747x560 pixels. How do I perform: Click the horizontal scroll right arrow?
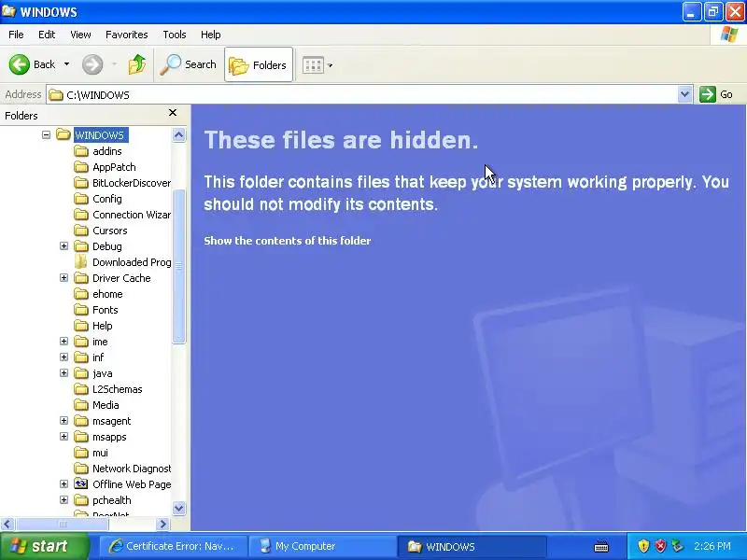pos(162,524)
